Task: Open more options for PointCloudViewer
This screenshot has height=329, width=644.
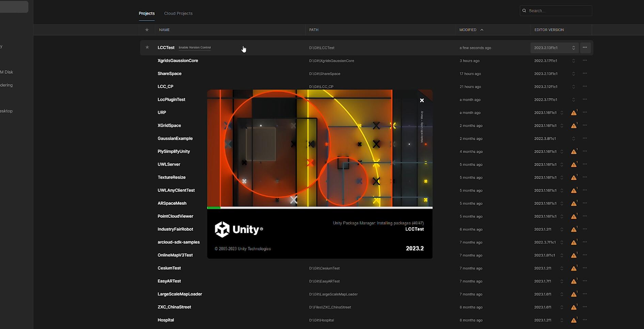Action: coord(585,216)
